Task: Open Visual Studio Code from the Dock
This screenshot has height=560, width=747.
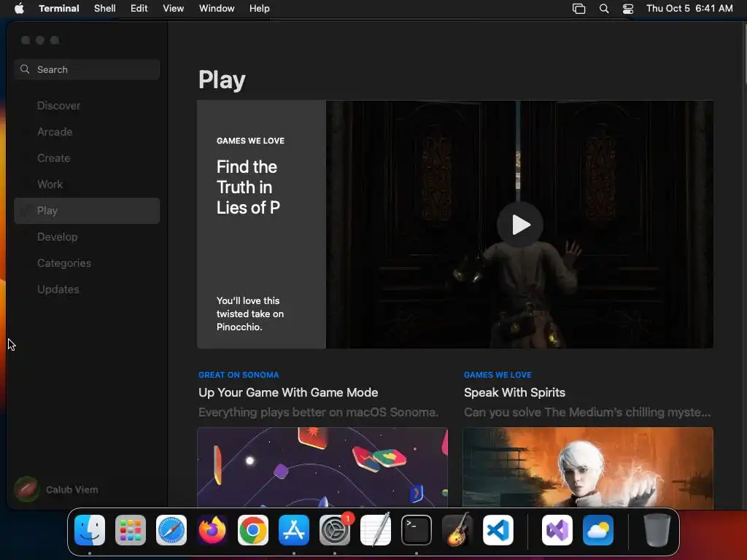Action: point(498,530)
